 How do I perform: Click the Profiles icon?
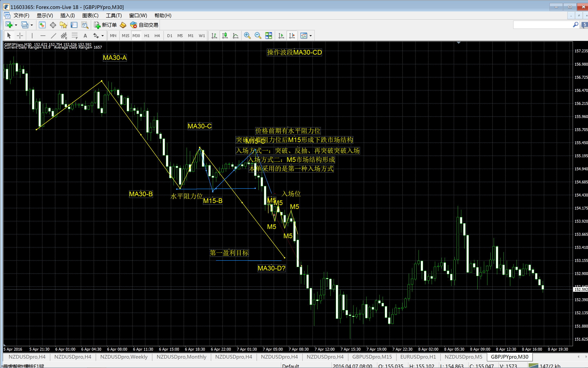[24, 25]
